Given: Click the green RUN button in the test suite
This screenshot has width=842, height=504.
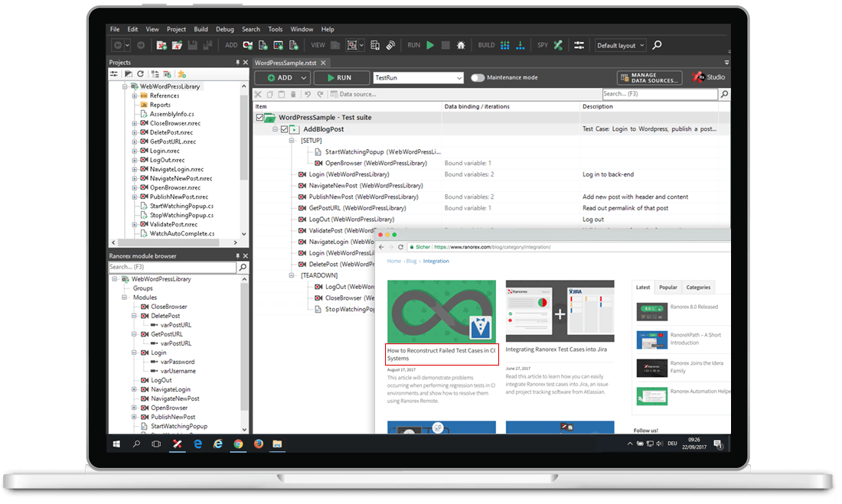Looking at the screenshot, I should pos(341,78).
